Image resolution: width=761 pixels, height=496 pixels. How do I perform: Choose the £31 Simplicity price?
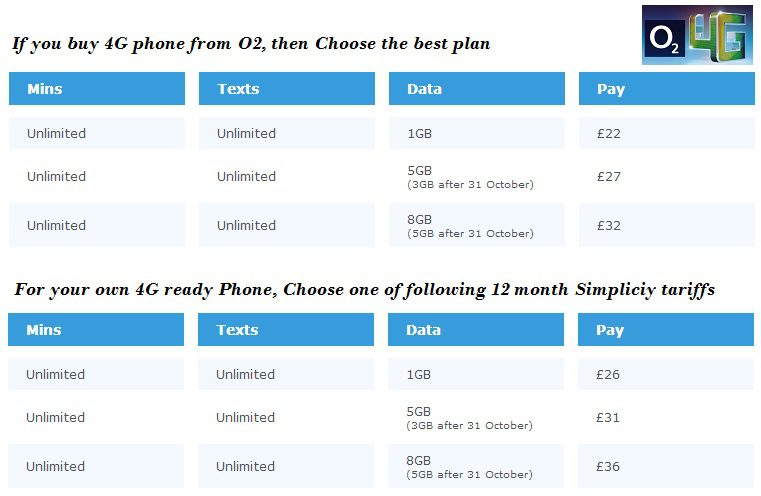coord(665,417)
